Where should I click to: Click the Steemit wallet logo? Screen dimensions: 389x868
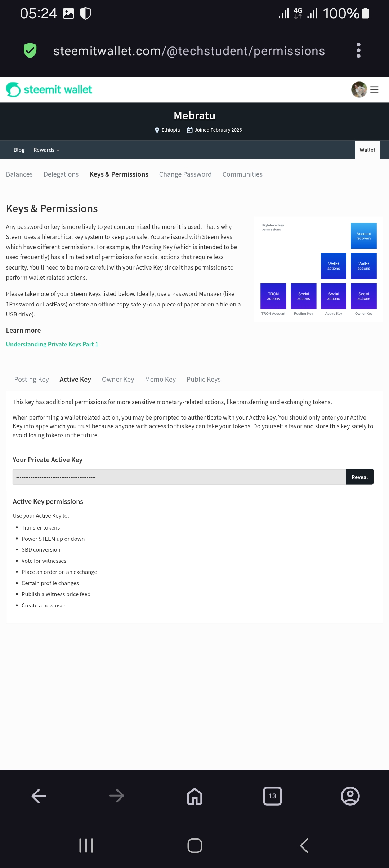[49, 89]
